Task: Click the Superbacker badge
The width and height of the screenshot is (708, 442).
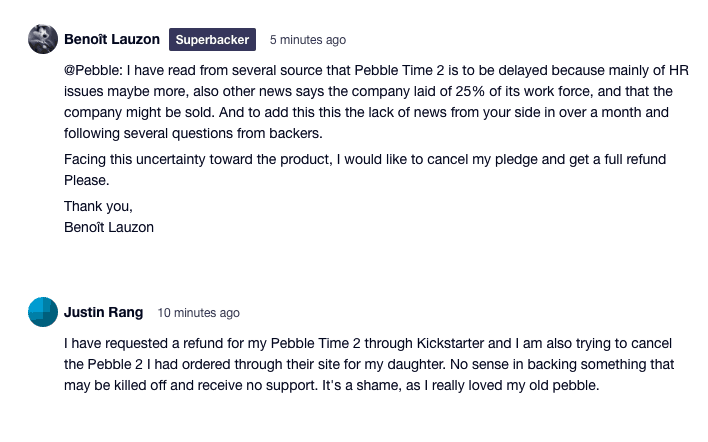Action: click(x=213, y=40)
